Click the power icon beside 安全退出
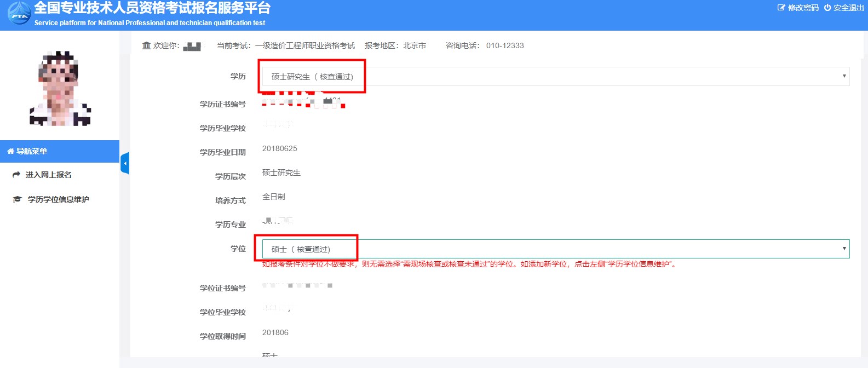 [x=827, y=8]
